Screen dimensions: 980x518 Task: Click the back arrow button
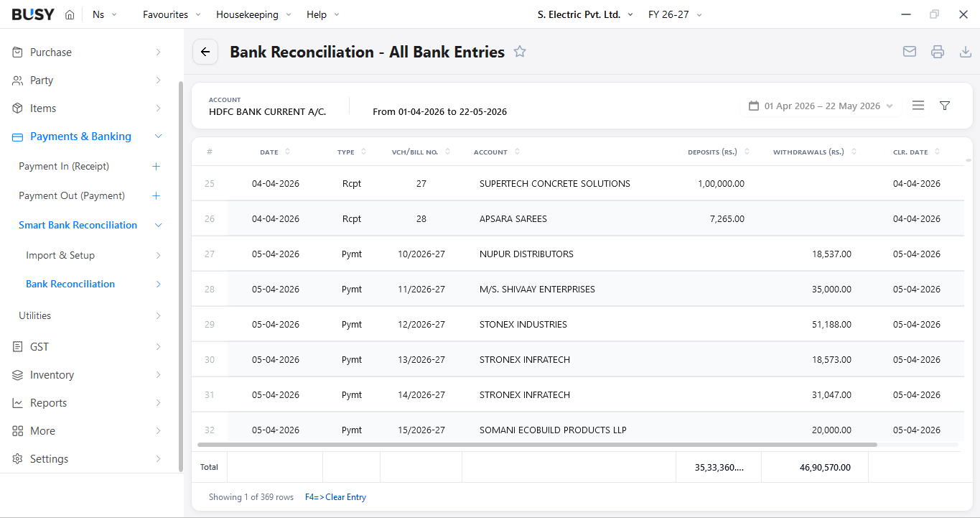(x=205, y=52)
